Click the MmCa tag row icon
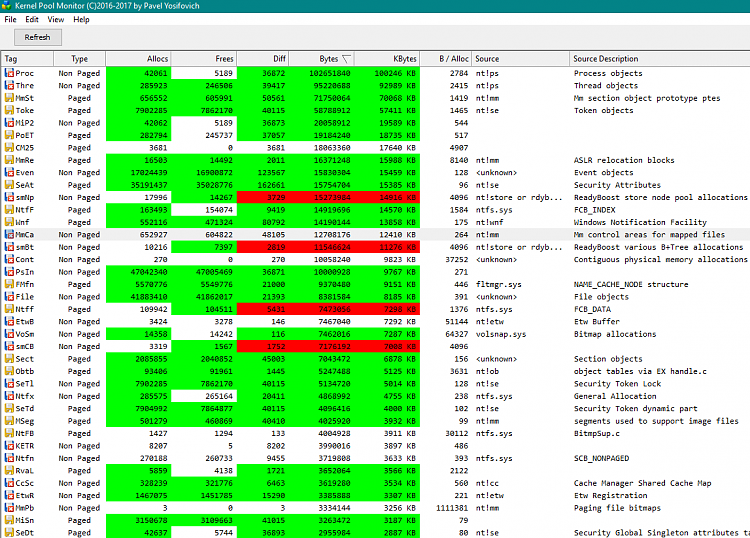Screen dimensions: 750x538 click(x=9, y=235)
